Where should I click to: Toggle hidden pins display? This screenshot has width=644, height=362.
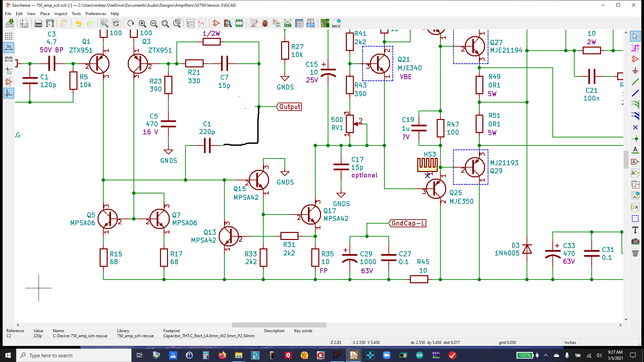click(9, 82)
